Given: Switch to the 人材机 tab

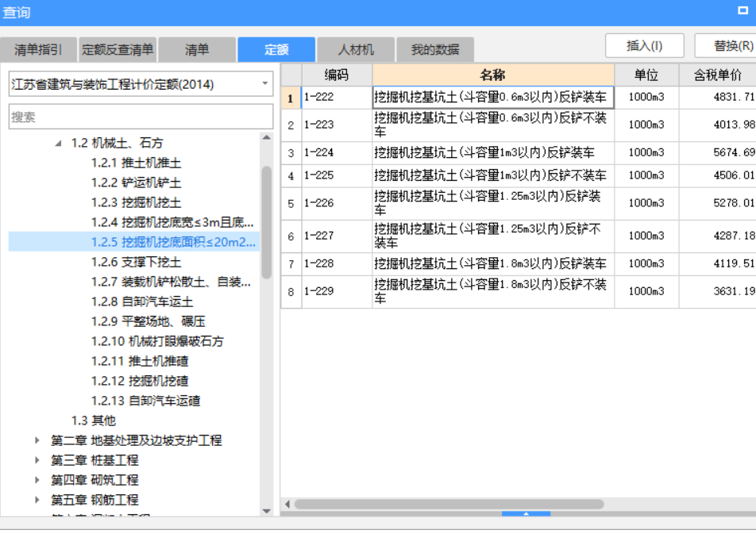Looking at the screenshot, I should pos(356,50).
